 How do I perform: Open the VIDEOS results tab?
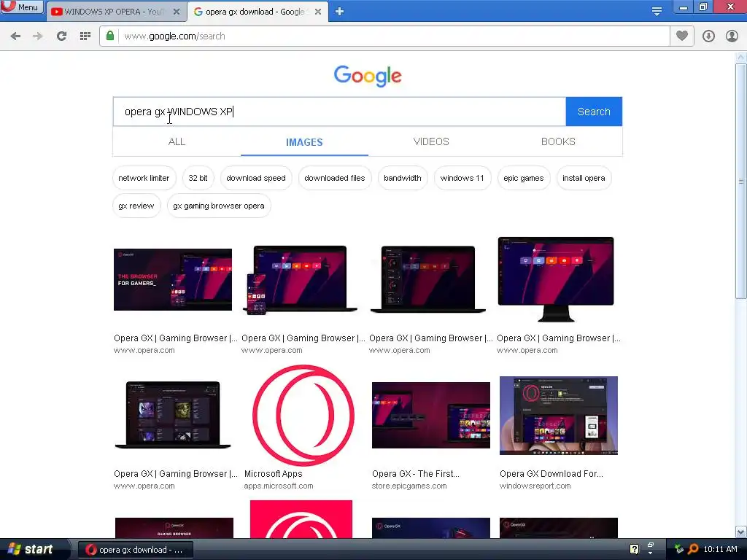point(431,141)
